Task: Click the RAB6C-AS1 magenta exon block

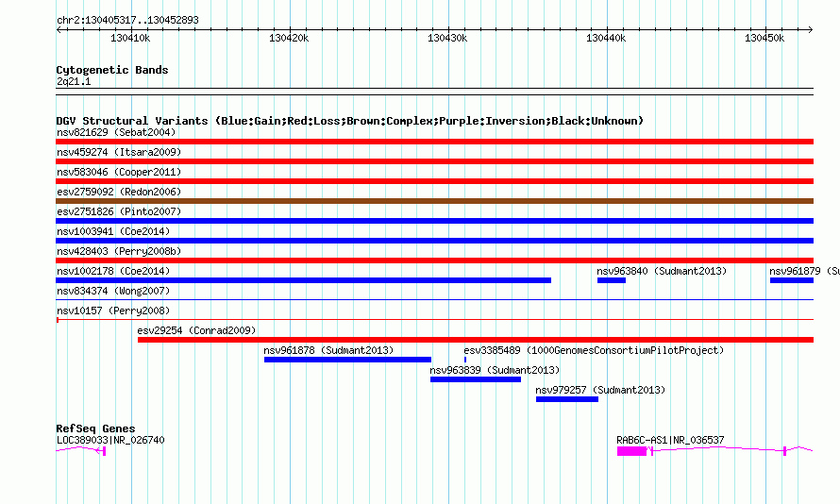Action: (x=631, y=451)
